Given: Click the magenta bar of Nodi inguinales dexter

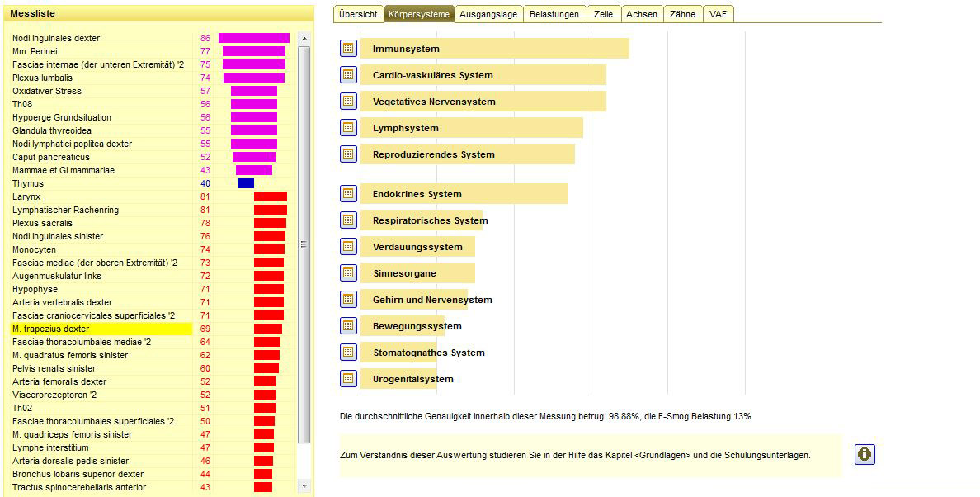Looking at the screenshot, I should [253, 38].
